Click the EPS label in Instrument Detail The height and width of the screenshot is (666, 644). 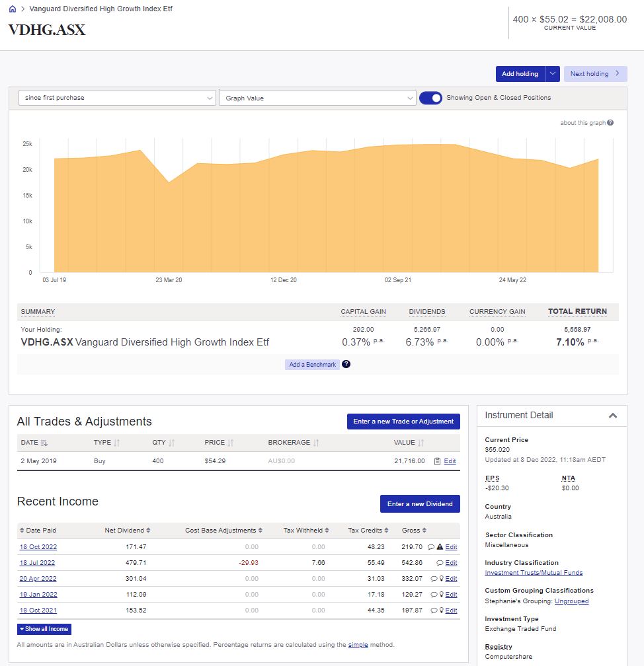(x=492, y=478)
